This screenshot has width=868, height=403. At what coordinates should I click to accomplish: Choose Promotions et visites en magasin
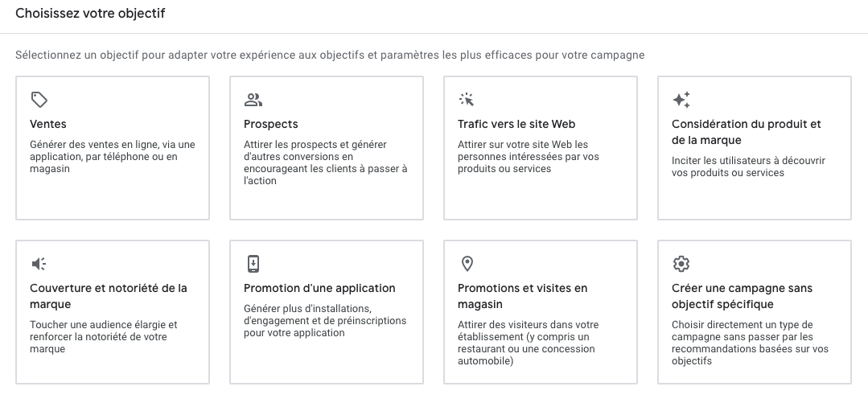click(522, 296)
